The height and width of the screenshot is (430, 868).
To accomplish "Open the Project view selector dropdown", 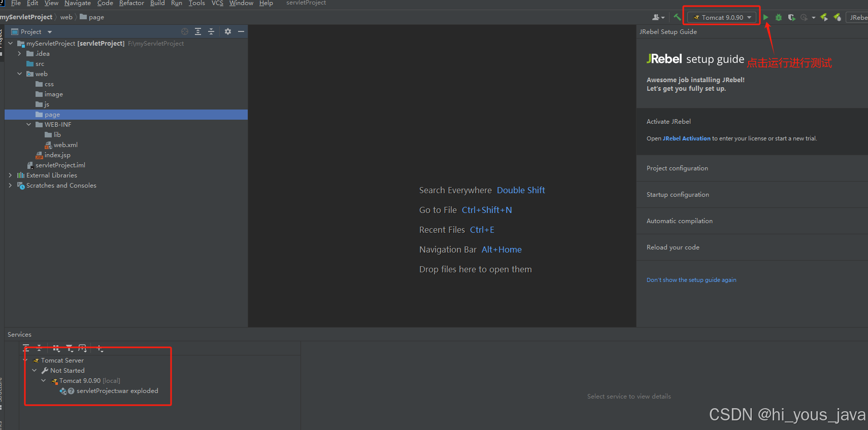I will [31, 31].
